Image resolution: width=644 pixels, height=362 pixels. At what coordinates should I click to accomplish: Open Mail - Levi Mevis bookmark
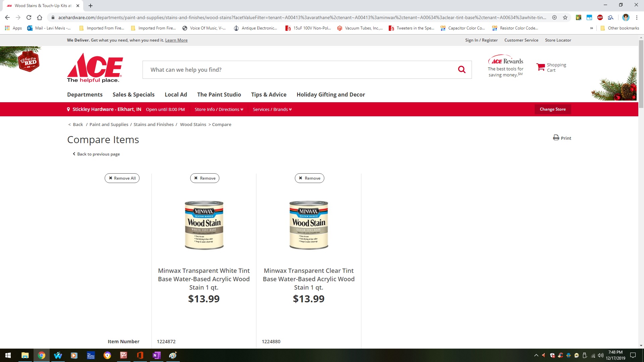(x=49, y=28)
